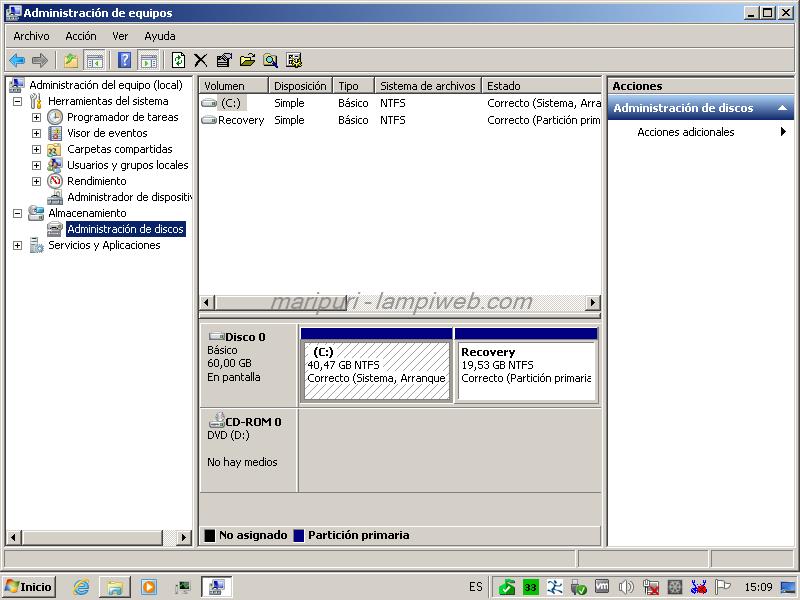Image resolution: width=800 pixels, height=600 pixels.
Task: Click the Refresh toolbar icon
Action: tap(178, 60)
